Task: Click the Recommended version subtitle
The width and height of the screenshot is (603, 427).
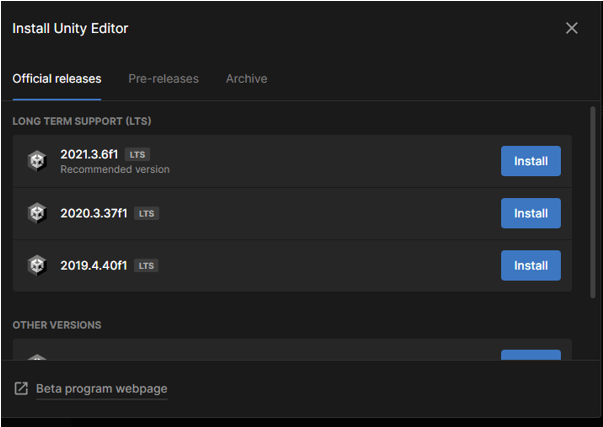Action: point(115,169)
